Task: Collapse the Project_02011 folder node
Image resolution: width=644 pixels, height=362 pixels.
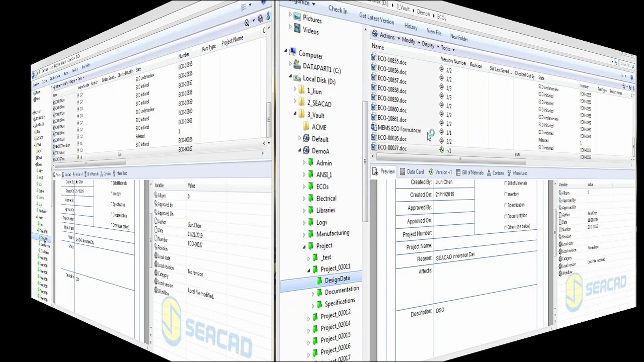Action: (x=309, y=270)
